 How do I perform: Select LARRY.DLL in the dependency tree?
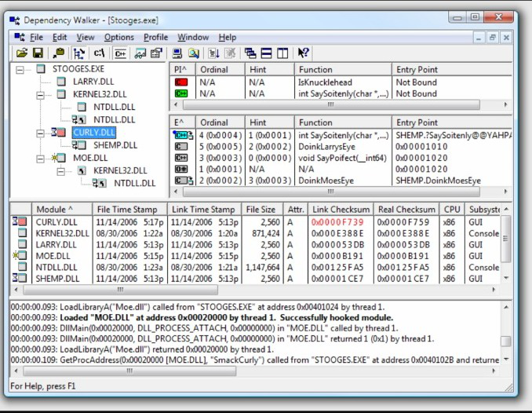tap(93, 82)
